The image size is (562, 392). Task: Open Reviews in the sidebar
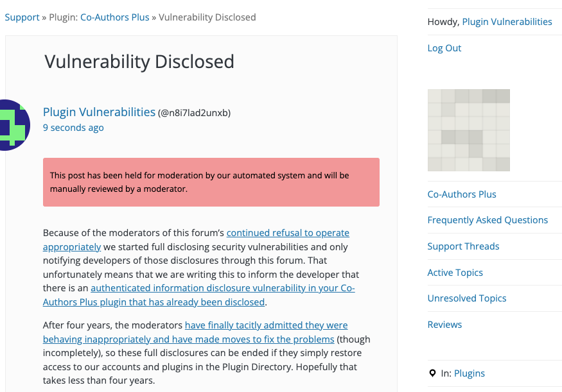[444, 325]
